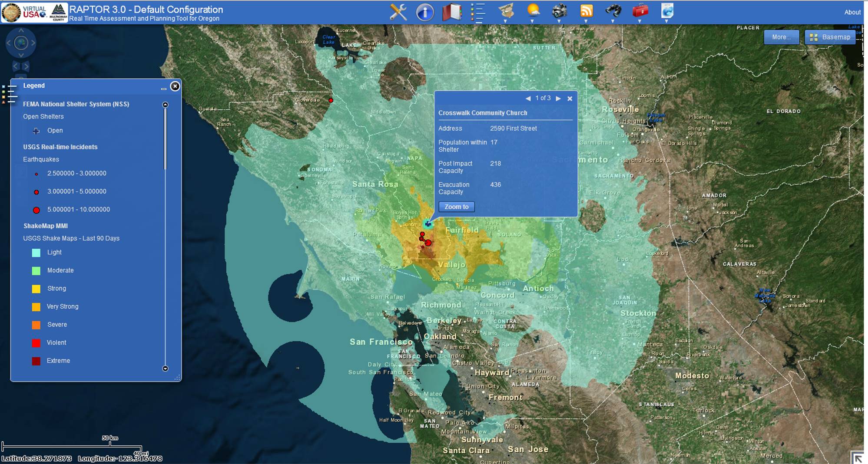Viewport: 868px width, 464px height.
Task: Click the blue information icon
Action: [x=424, y=12]
